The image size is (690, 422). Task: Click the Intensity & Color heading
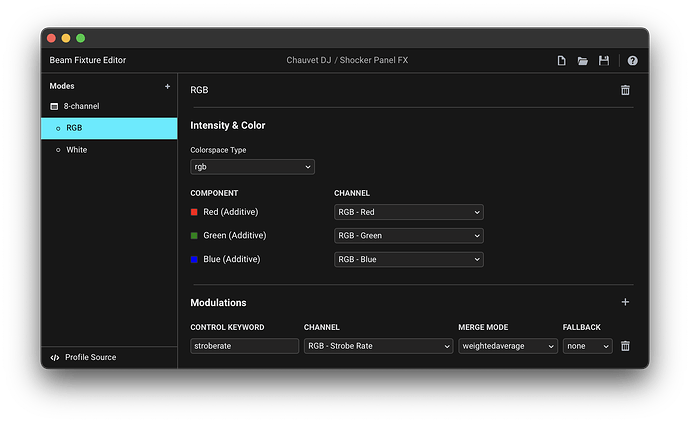click(x=228, y=125)
